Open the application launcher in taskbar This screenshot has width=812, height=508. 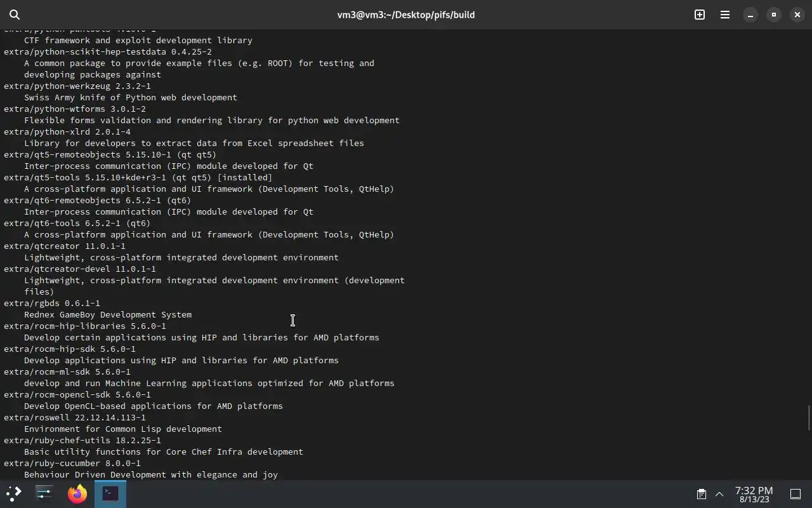pos(14,493)
